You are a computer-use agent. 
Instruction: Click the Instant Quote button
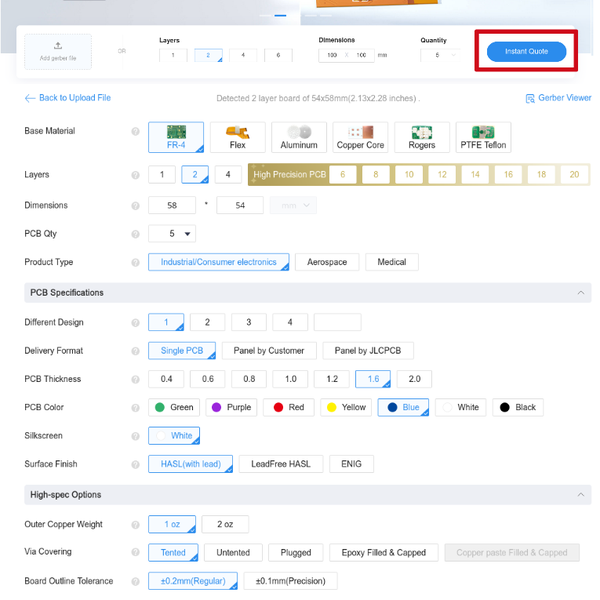tap(527, 51)
